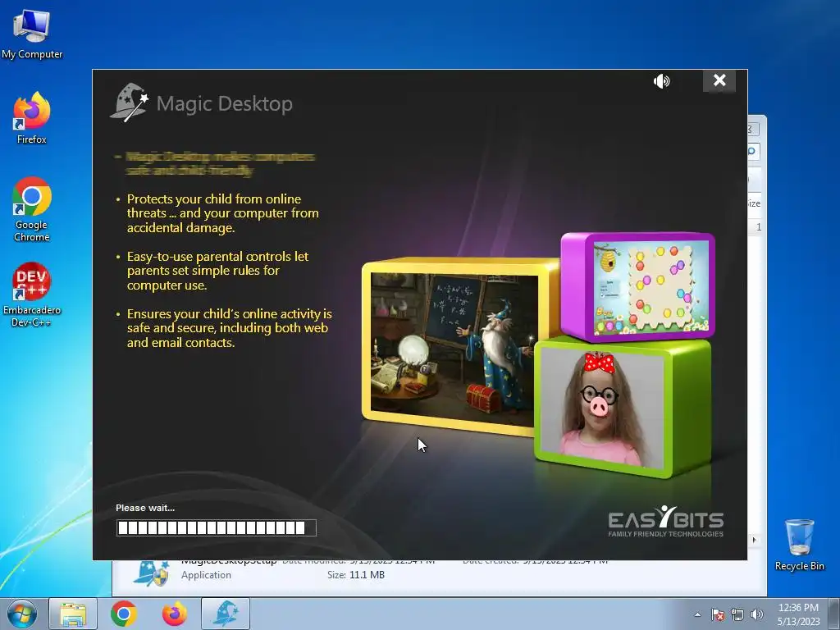Select the Embarcadero Dev-C++ desktop shortcut
The width and height of the screenshot is (840, 630).
[32, 294]
